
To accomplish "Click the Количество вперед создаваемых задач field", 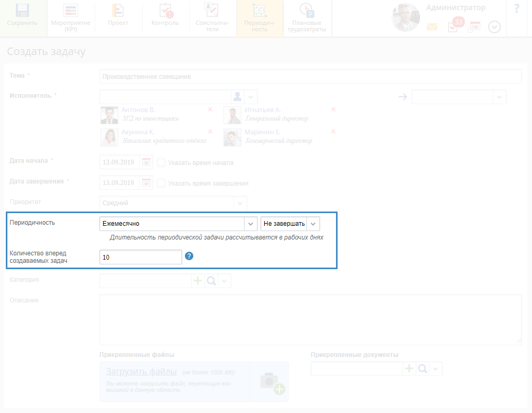I will [x=141, y=257].
